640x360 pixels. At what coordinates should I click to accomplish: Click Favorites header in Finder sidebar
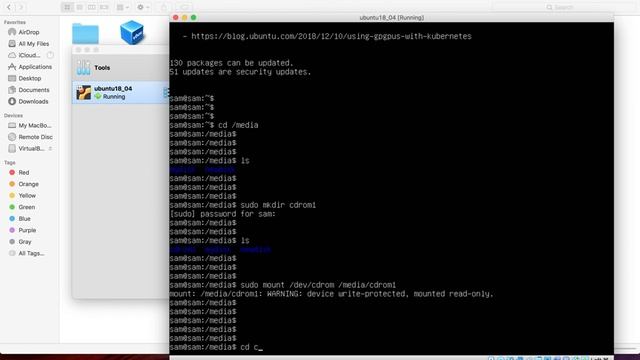tap(15, 22)
